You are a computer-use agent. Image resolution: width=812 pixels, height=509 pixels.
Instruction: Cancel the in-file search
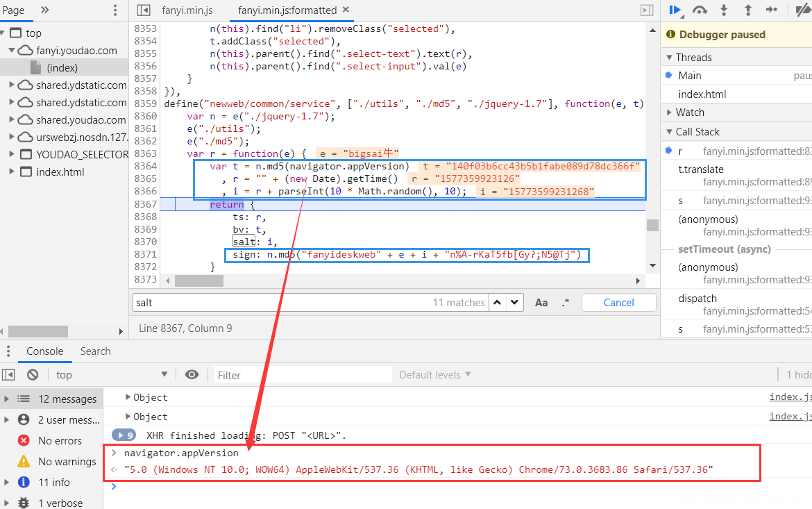pyautogui.click(x=618, y=302)
